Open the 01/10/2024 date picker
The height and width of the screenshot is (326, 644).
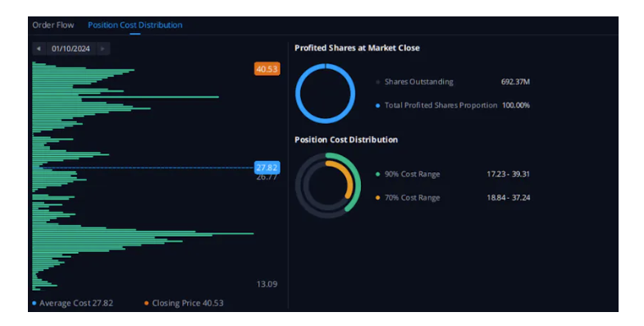tap(71, 48)
